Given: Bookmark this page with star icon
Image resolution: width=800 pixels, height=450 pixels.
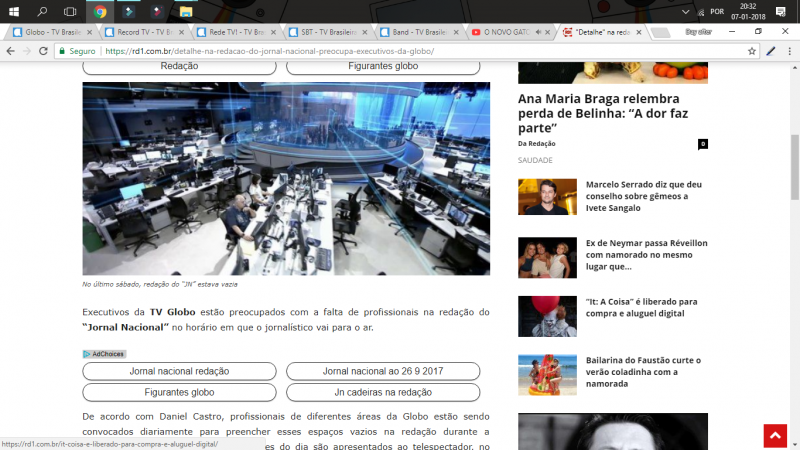Looking at the screenshot, I should click(x=752, y=51).
